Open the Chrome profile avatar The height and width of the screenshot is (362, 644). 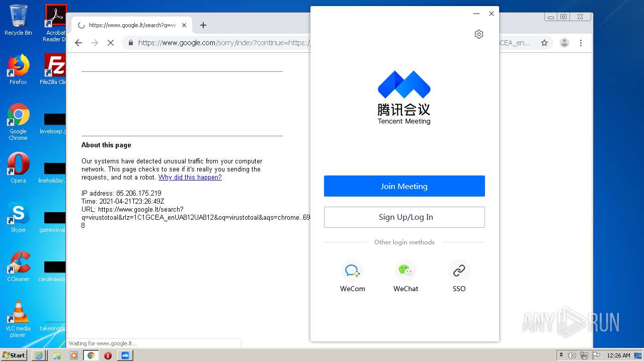click(x=565, y=43)
